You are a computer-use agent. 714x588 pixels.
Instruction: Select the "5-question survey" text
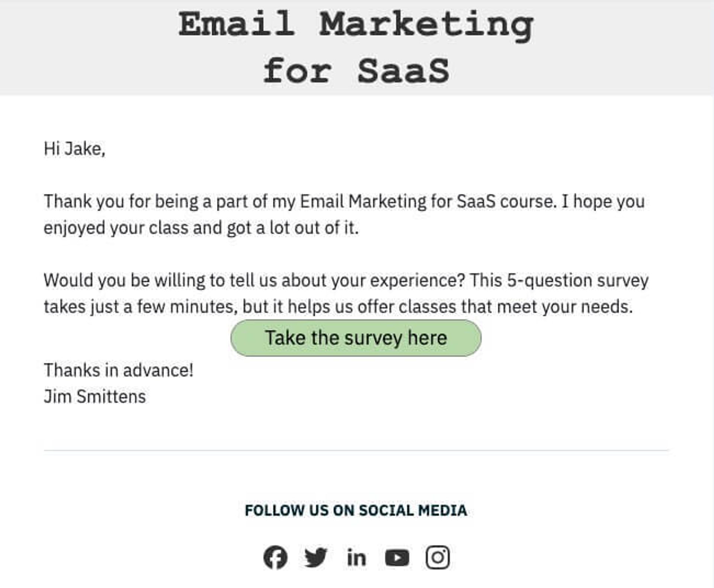tap(578, 280)
